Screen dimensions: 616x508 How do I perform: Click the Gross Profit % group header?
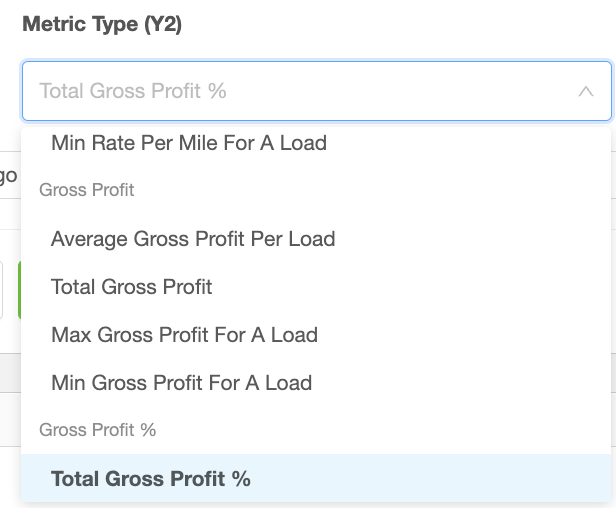coord(97,430)
